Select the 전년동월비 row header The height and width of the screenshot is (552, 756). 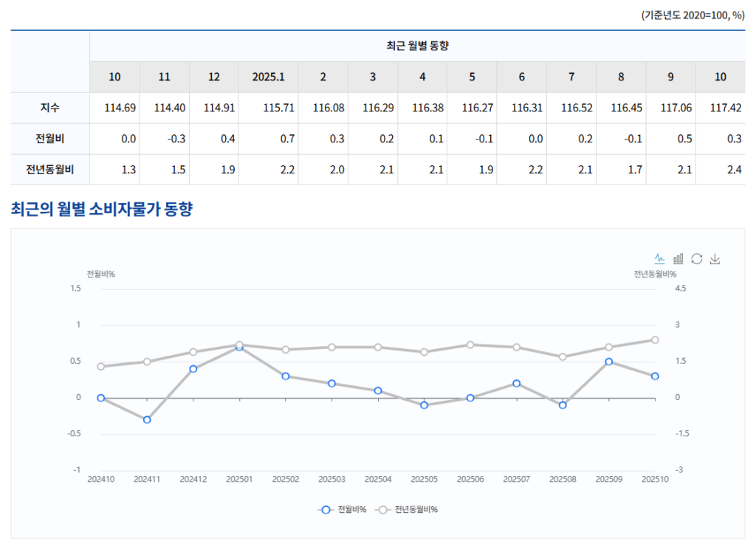coord(50,170)
